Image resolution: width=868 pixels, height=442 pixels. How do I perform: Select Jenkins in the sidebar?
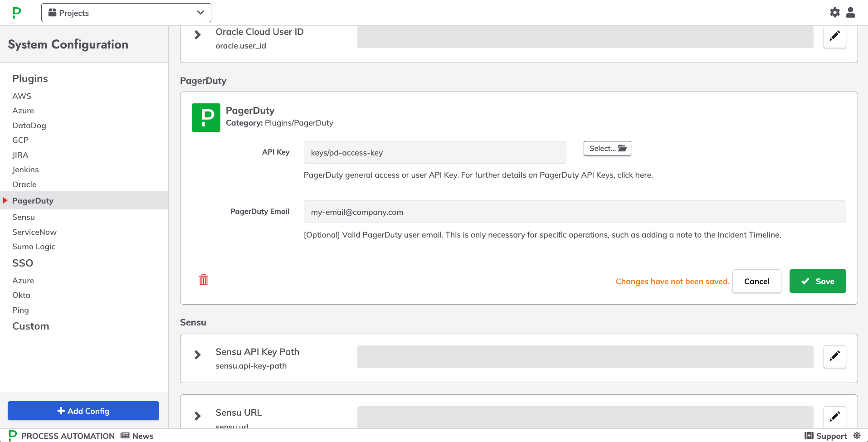(x=25, y=170)
